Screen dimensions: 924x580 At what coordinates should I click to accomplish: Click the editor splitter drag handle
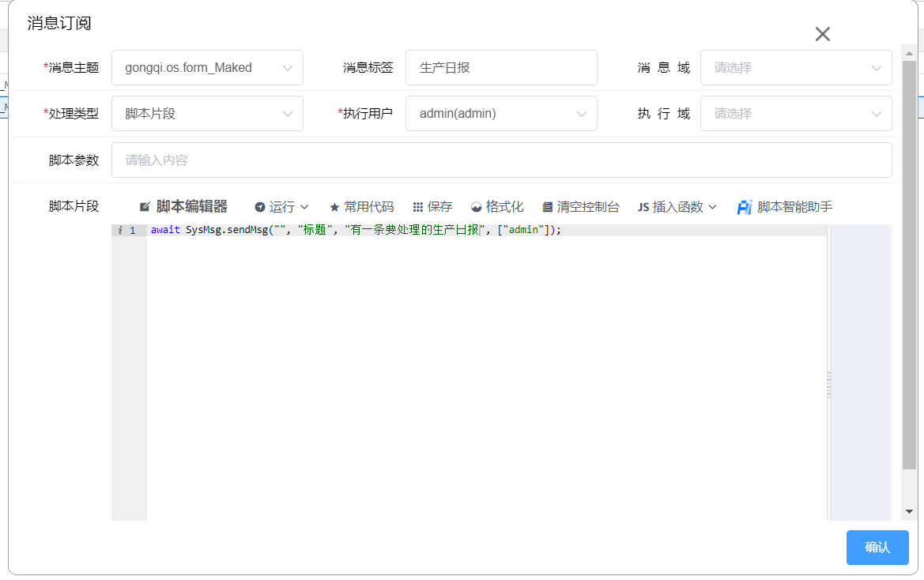pyautogui.click(x=828, y=385)
